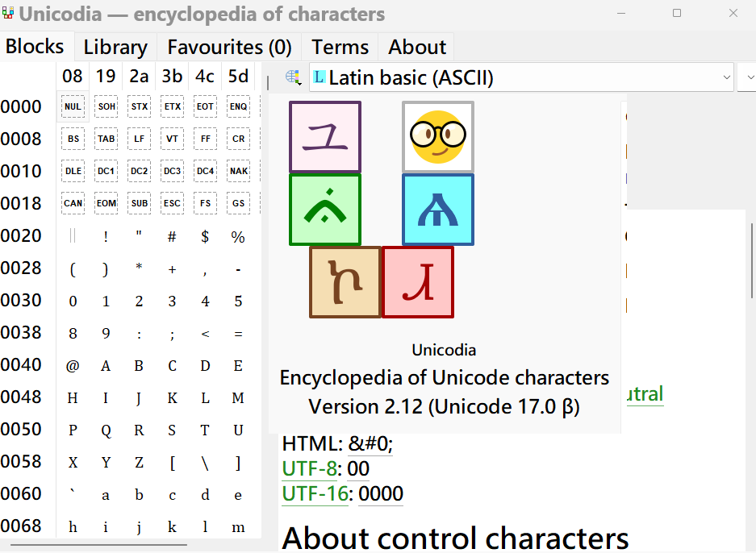The image size is (756, 553).
Task: Select the uppercase Z character cell
Action: coord(139,461)
